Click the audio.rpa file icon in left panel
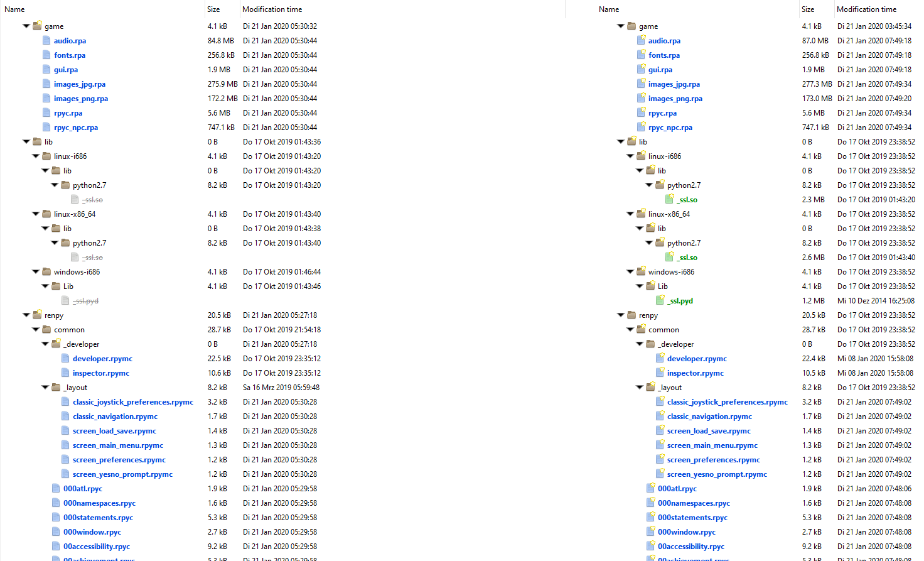The image size is (924, 561). click(46, 40)
